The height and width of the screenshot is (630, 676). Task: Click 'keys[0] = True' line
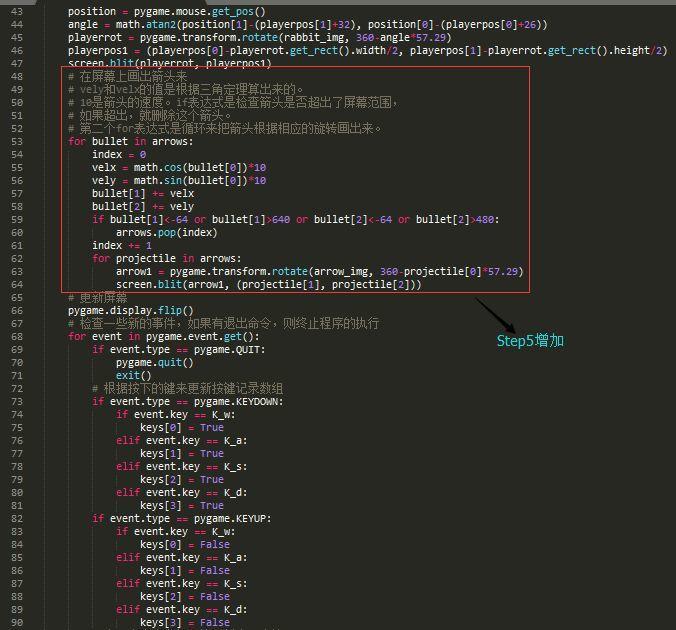pos(182,428)
